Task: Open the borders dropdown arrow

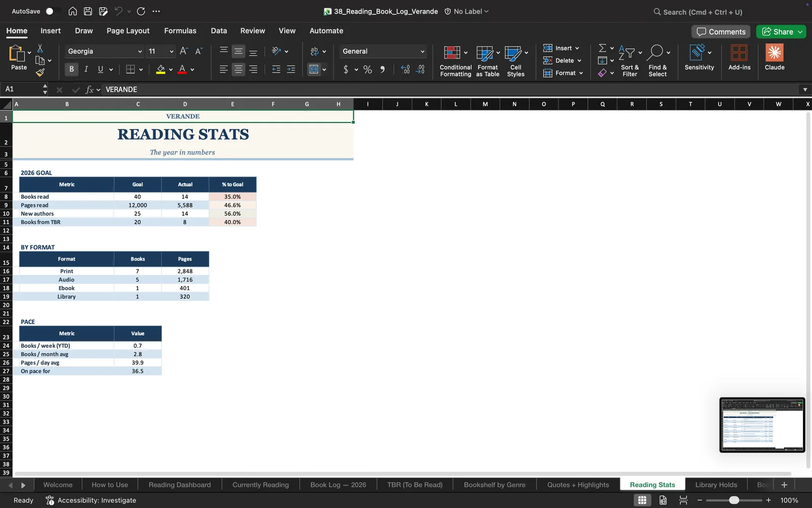Action: [141, 70]
